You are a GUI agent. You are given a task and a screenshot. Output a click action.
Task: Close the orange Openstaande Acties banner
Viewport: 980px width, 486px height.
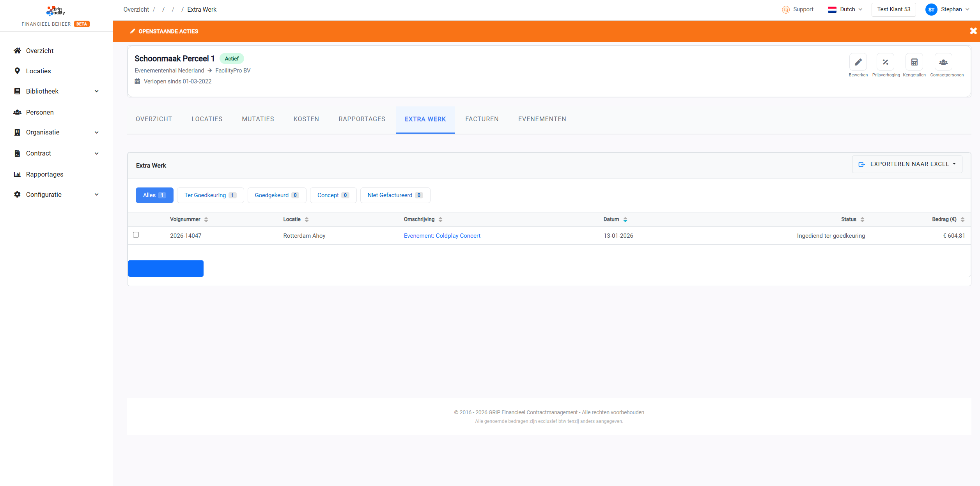tap(973, 31)
